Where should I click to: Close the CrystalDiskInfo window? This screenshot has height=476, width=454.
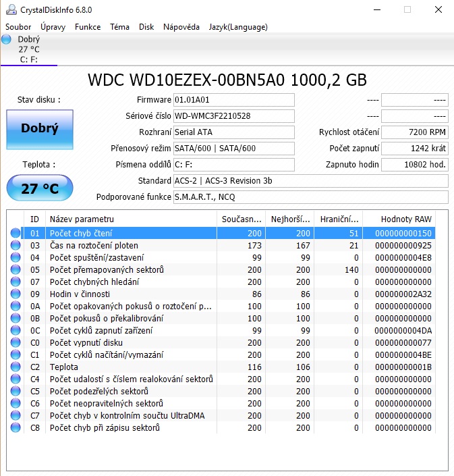[x=438, y=9]
